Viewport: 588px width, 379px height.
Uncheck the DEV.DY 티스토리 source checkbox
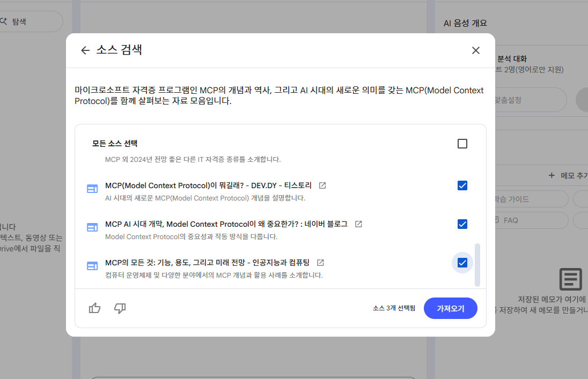click(x=462, y=185)
